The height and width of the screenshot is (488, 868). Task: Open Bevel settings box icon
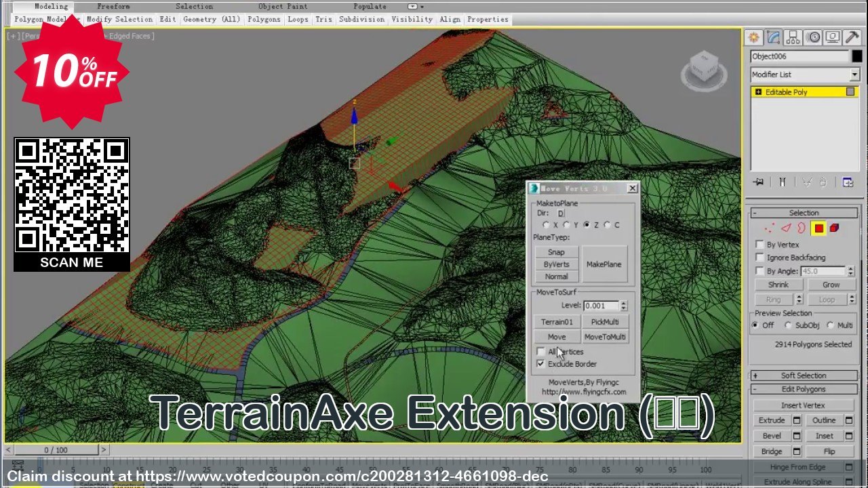pos(797,436)
